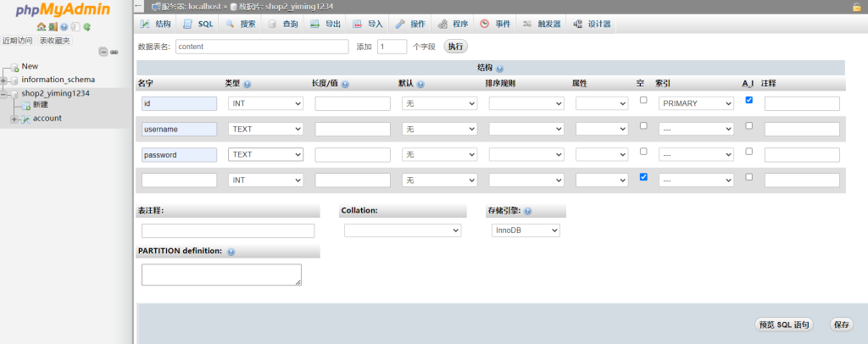
Task: Enable the null checkbox for username field
Action: pos(643,125)
